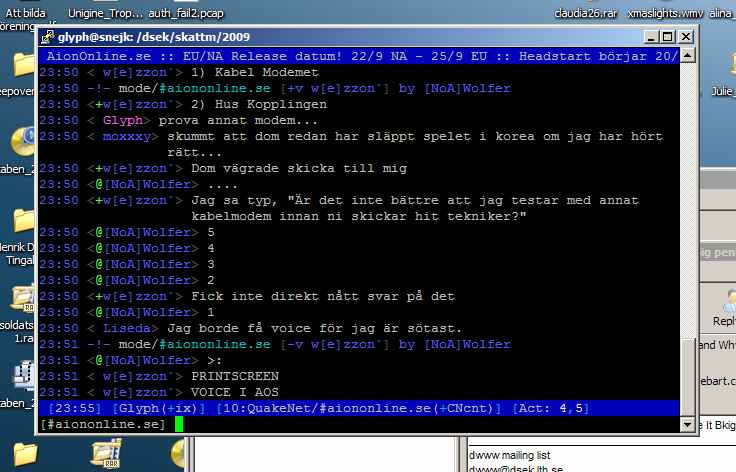Click the line "2) Hus Kopplingen"
The width and height of the screenshot is (736, 472).
pyautogui.click(x=259, y=104)
